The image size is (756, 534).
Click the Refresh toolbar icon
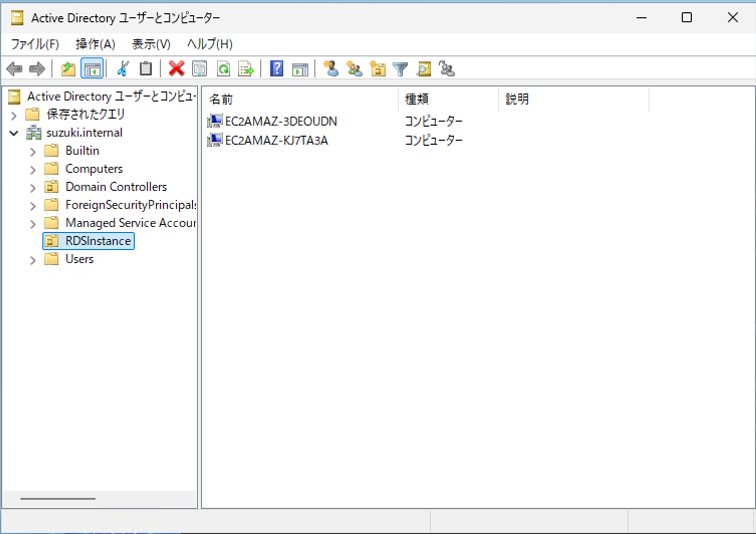click(x=223, y=69)
